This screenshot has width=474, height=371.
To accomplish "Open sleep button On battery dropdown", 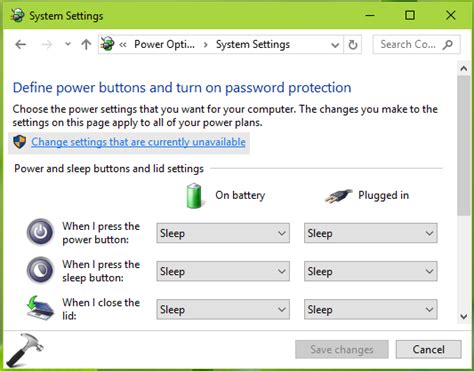I will [223, 271].
